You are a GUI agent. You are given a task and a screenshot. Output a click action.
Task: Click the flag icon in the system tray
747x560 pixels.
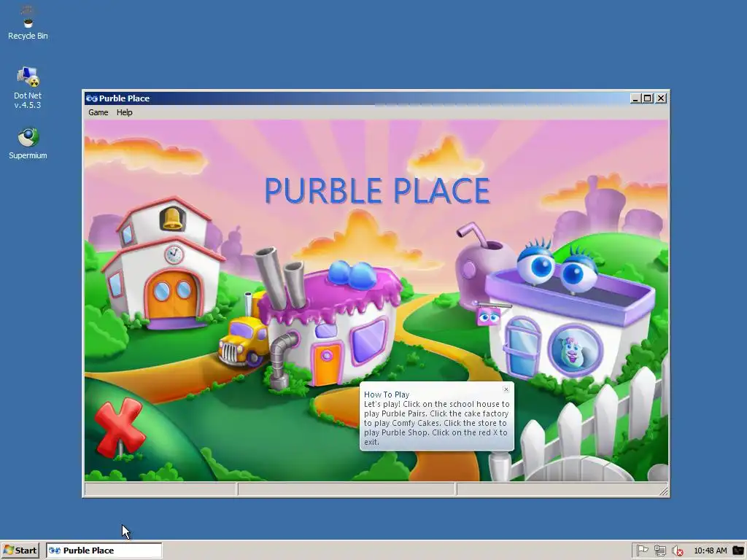pyautogui.click(x=642, y=551)
